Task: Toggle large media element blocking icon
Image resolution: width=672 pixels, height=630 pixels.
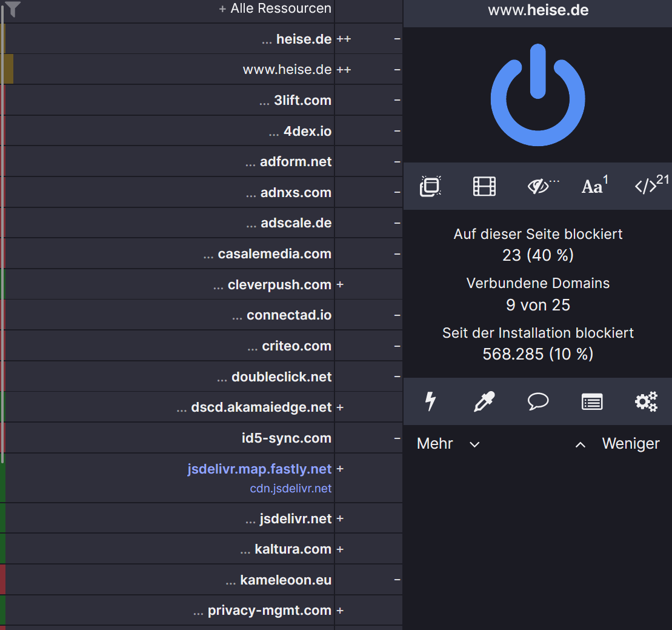Action: point(484,186)
